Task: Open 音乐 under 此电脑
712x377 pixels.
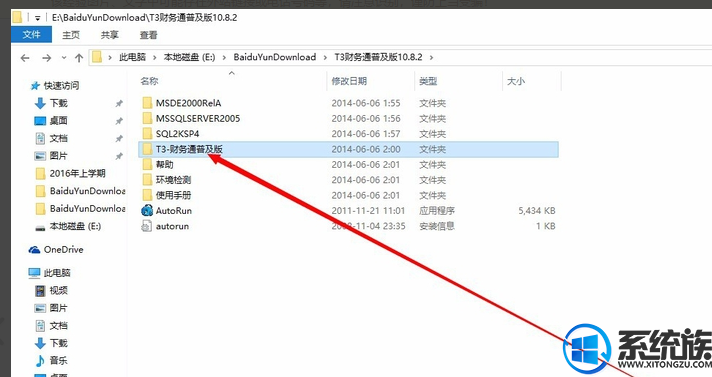Action: [x=59, y=361]
